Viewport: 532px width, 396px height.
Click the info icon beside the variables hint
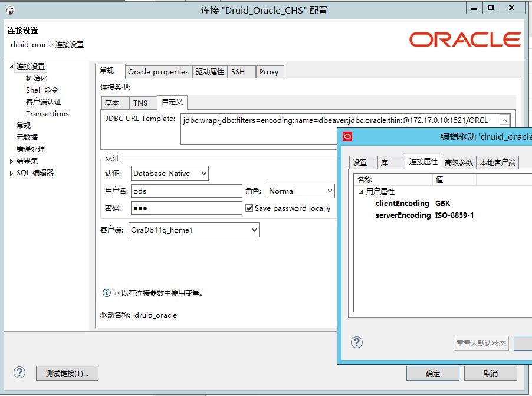pyautogui.click(x=107, y=293)
